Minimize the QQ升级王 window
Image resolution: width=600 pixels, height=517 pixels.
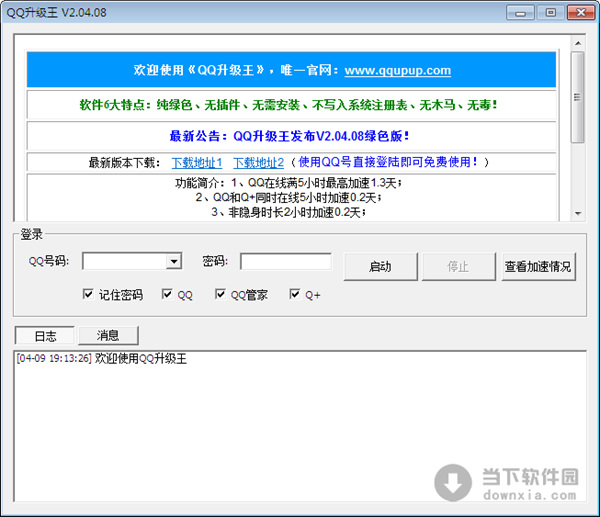pyautogui.click(x=518, y=11)
